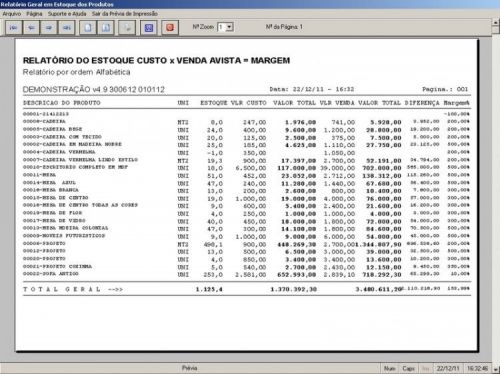This screenshot has height=374, width=500.
Task: Click the 00022-SOFA ANTIGO row
Action: [x=246, y=274]
